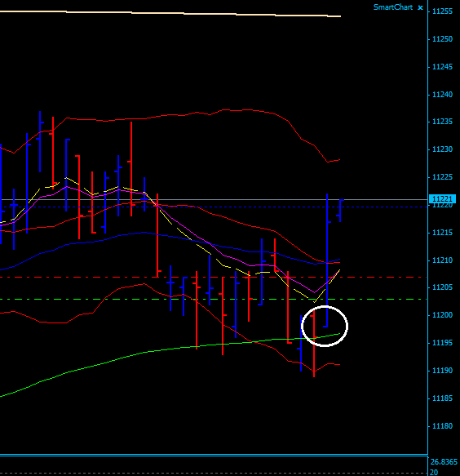
Task: Close the SmartChart panel with the x
Action: tap(420, 7)
